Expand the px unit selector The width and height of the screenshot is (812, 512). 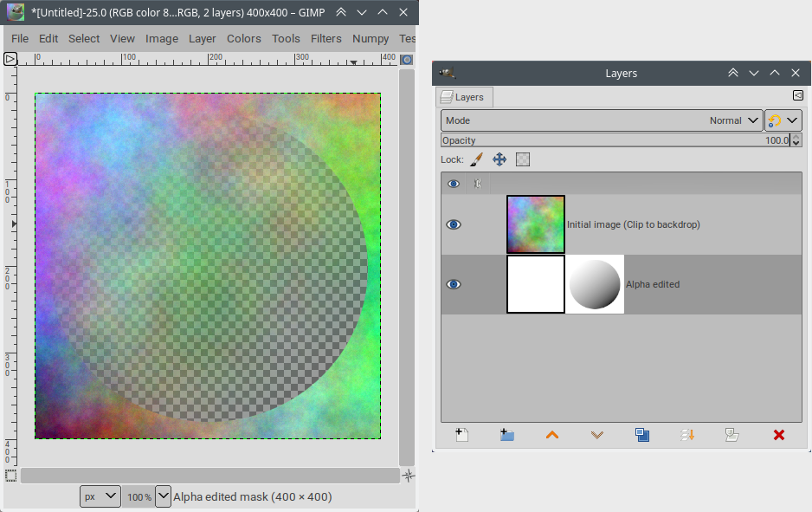[100, 496]
